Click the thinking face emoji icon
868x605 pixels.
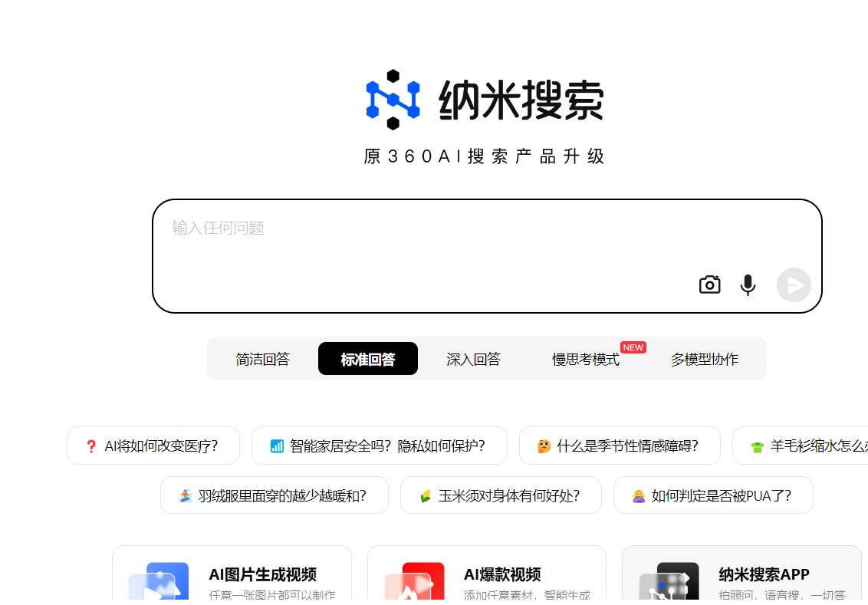coord(544,446)
